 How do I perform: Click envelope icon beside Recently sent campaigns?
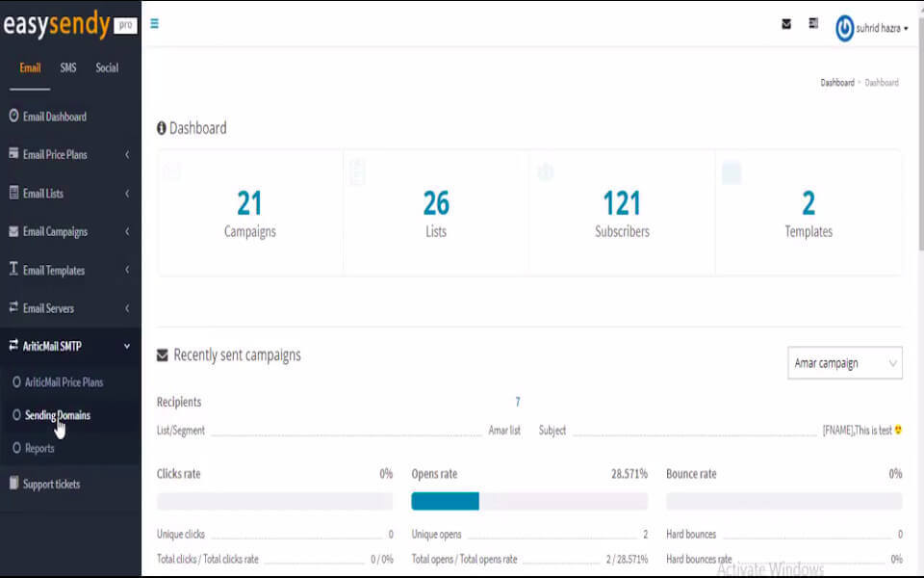click(162, 355)
